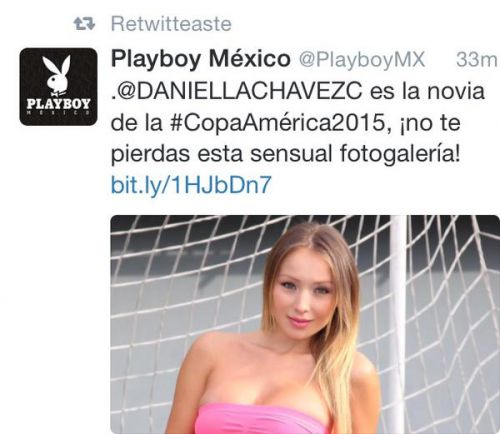Visit the @PlayboyMX handle
The height and width of the screenshot is (434, 500).
coord(362,60)
